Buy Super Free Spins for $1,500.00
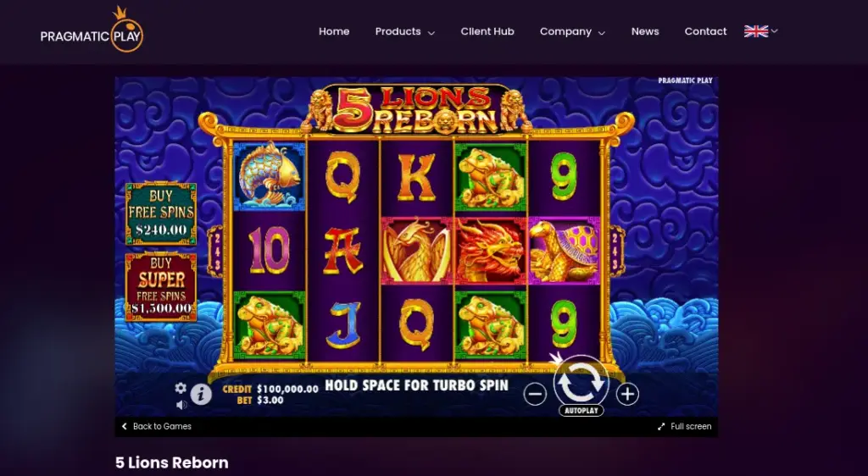Screen dimensions: 868x476 [x=161, y=287]
